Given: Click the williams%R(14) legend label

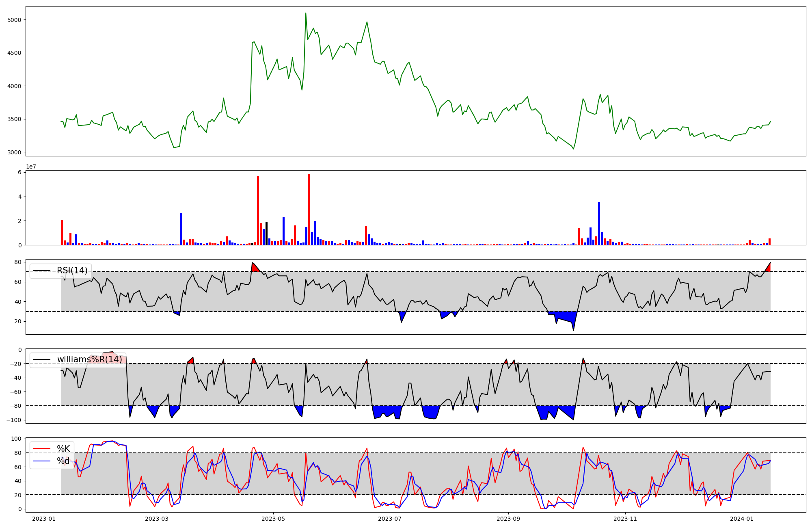Looking at the screenshot, I should tap(89, 359).
